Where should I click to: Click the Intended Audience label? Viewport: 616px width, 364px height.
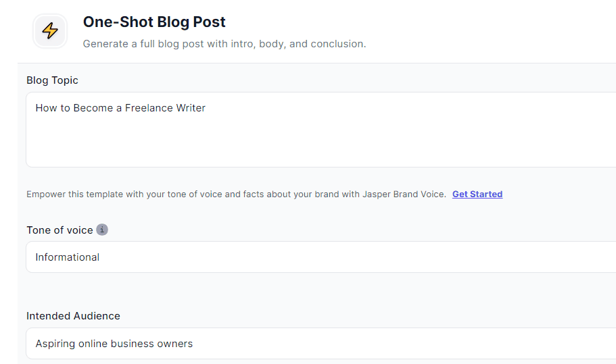tap(73, 316)
